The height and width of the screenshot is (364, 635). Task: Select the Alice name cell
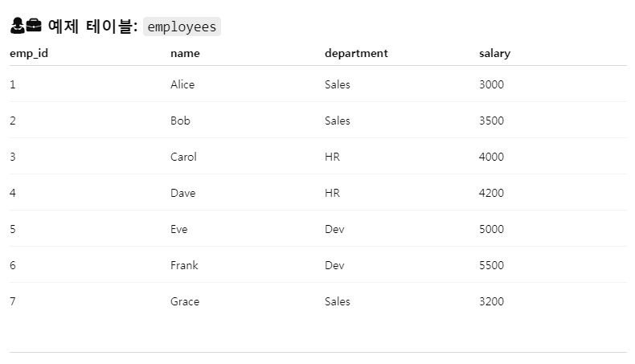pyautogui.click(x=182, y=84)
